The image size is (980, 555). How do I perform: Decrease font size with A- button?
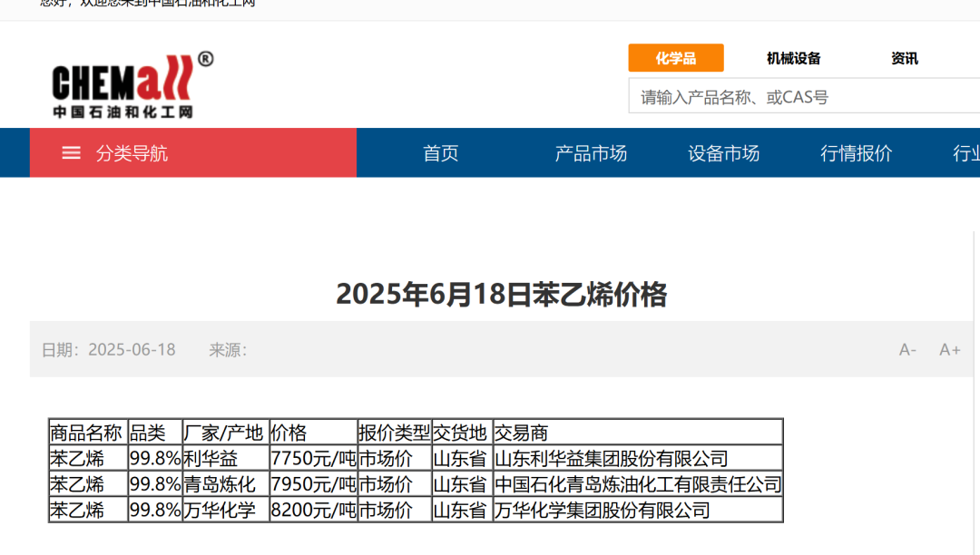(907, 350)
